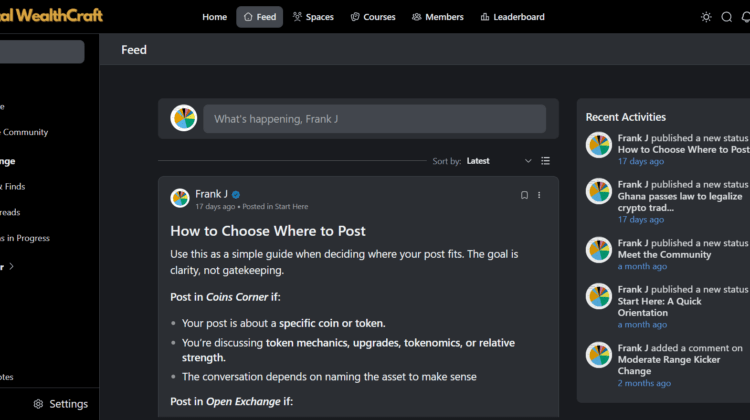This screenshot has height=420, width=750.
Task: Click Frank J's avatar on the post
Action: pyautogui.click(x=180, y=198)
